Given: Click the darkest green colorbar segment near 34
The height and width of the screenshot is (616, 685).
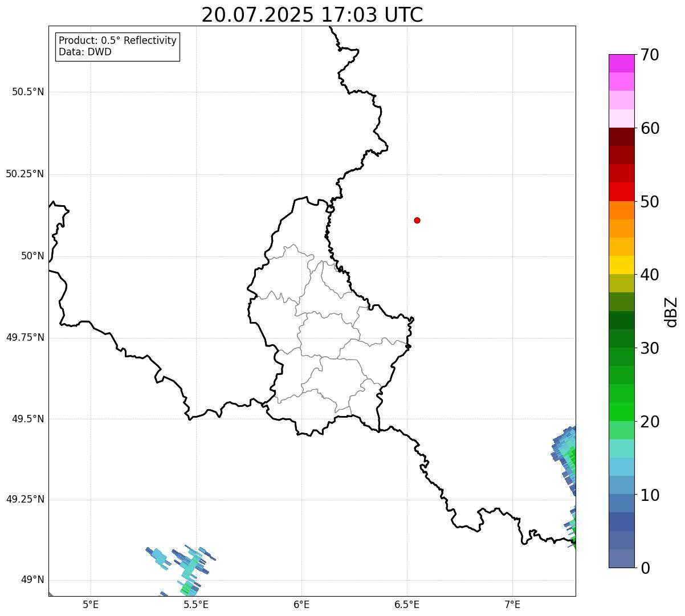Looking at the screenshot, I should coord(621,320).
